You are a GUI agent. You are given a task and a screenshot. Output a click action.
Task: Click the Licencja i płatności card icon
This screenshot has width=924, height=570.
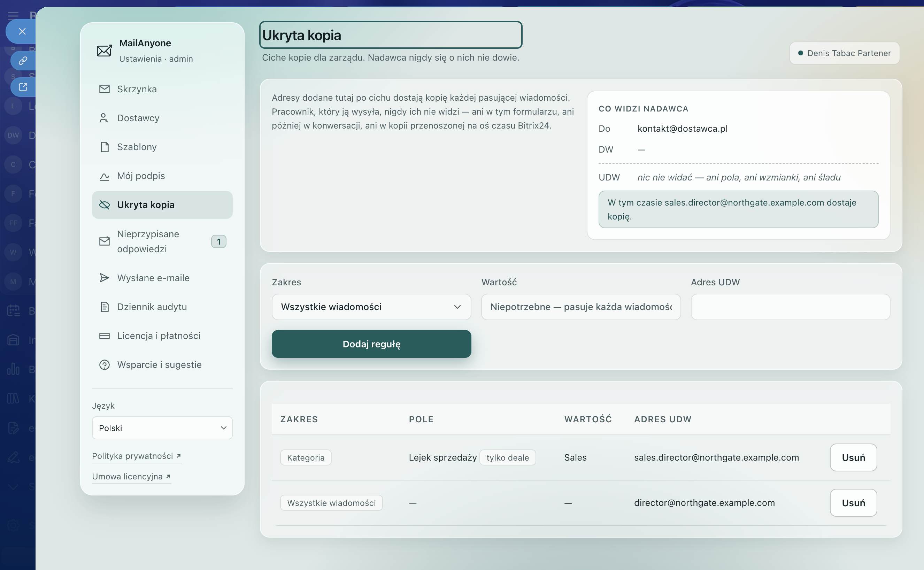[105, 336]
